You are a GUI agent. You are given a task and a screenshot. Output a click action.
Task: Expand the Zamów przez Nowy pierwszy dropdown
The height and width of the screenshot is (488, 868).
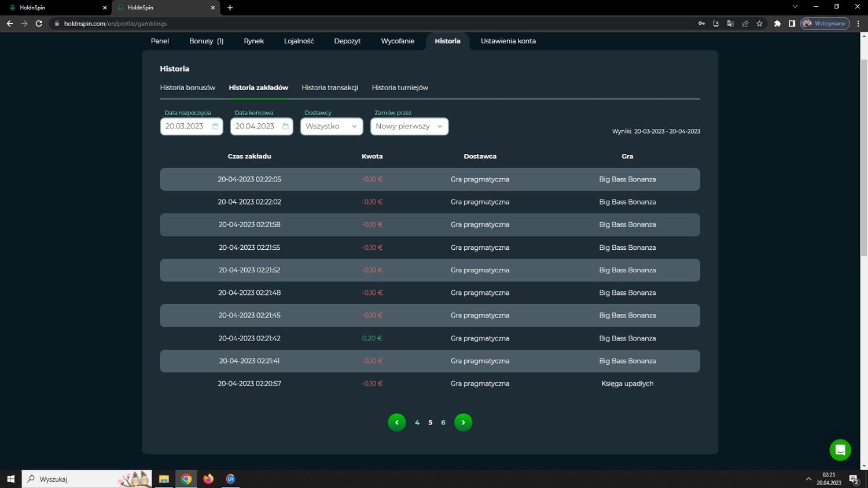(409, 126)
